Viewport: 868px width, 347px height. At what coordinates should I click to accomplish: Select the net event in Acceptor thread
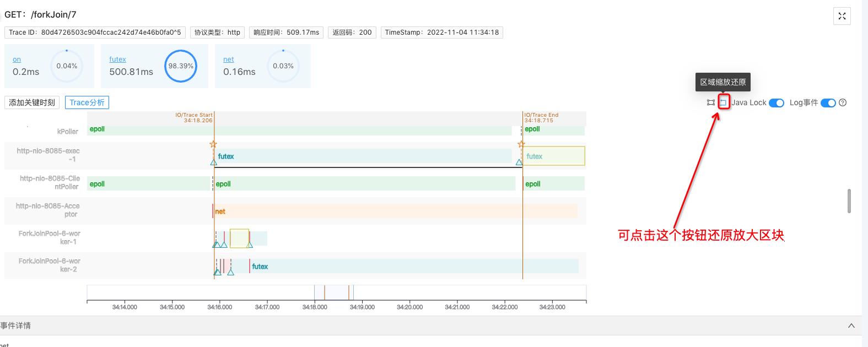220,212
